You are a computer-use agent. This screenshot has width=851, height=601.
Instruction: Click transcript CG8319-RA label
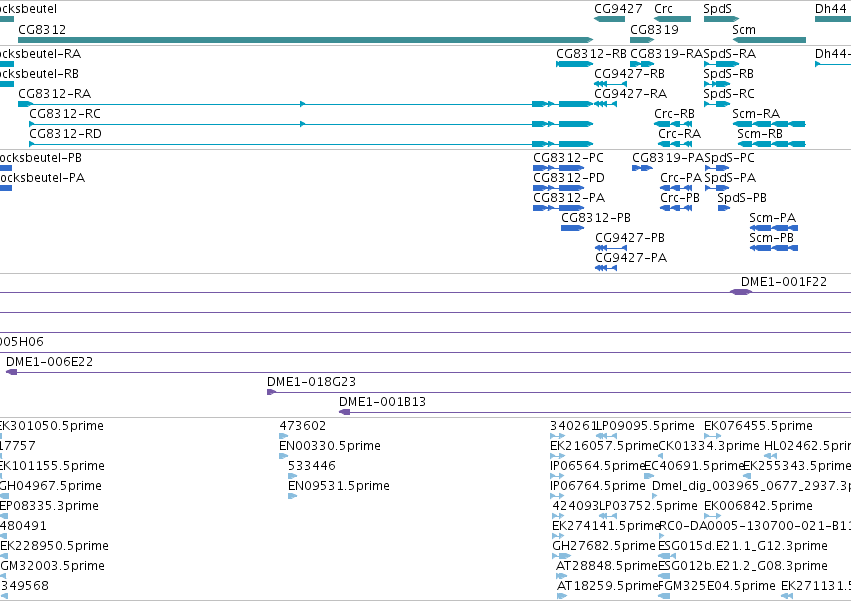[x=666, y=54]
